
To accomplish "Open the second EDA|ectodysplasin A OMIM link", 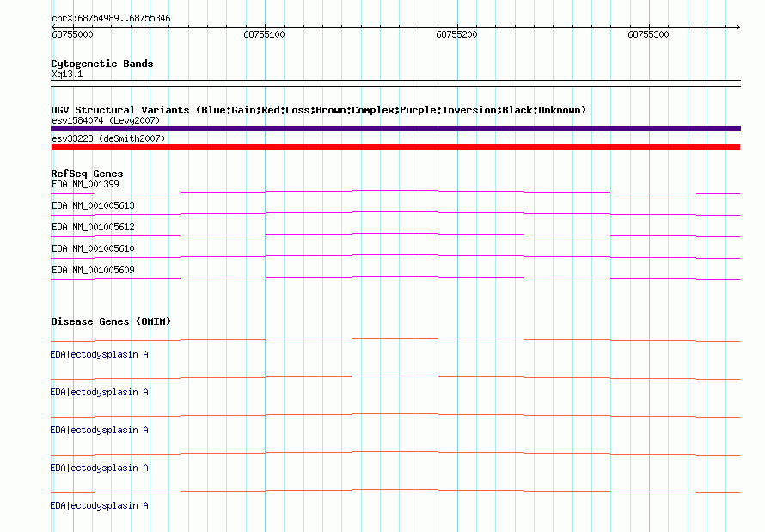I will (99, 392).
